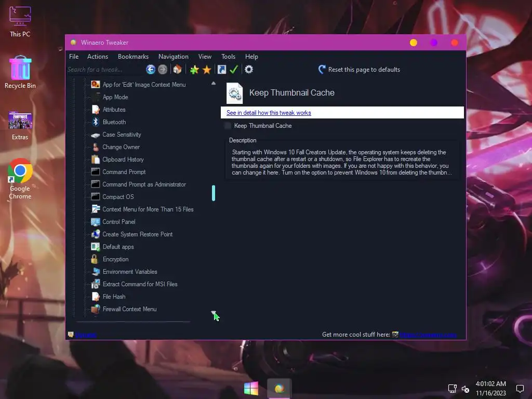Open the Extras desktop folder
Image resolution: width=532 pixels, height=399 pixels.
(x=20, y=126)
